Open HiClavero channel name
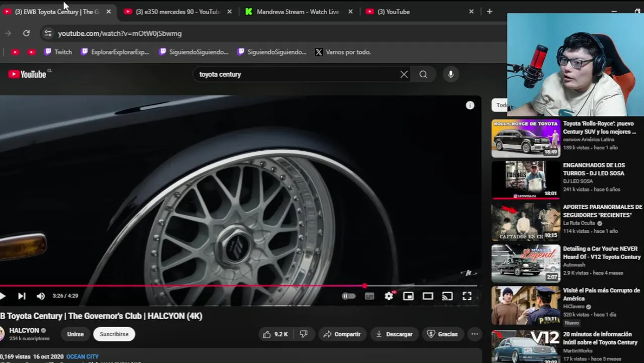This screenshot has width=644, height=363. point(574,307)
